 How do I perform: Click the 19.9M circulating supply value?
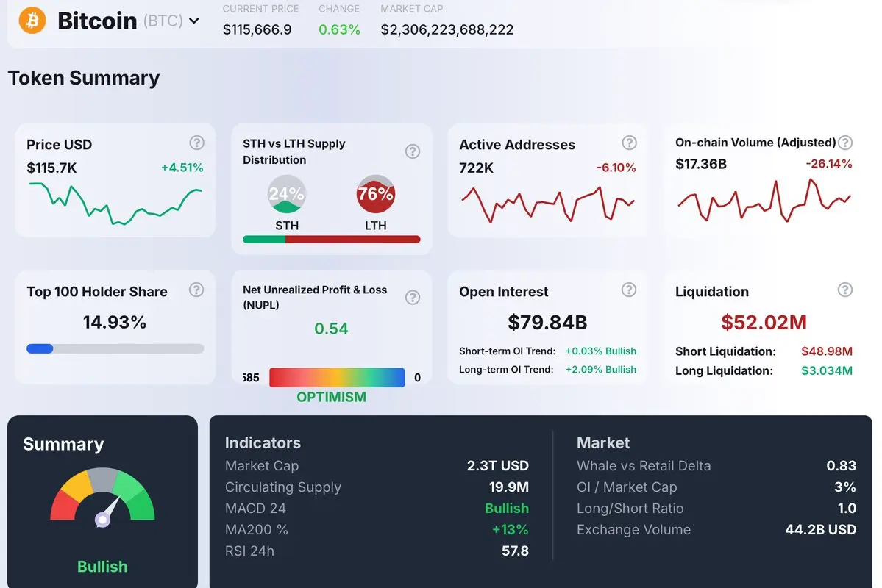coord(509,487)
